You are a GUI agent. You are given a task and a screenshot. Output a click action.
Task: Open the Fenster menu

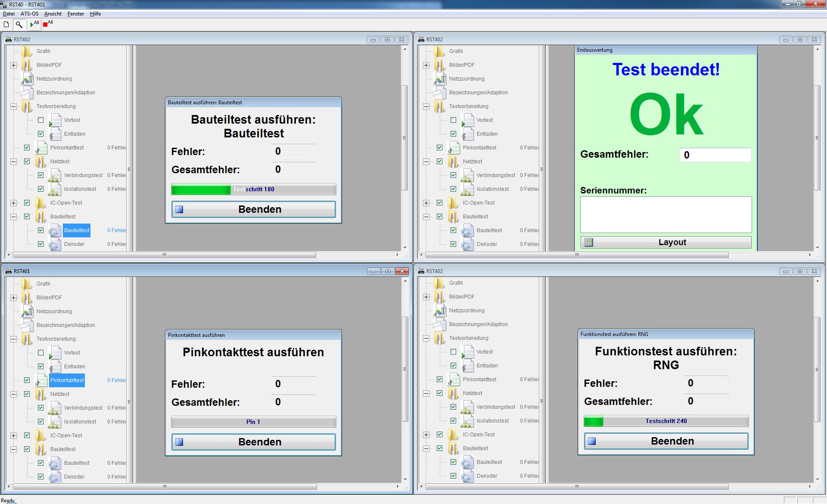(x=76, y=14)
